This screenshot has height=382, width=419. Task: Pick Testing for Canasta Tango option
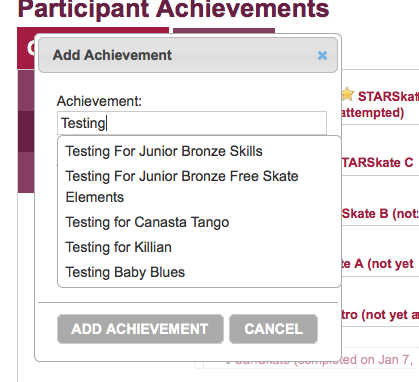pos(147,222)
